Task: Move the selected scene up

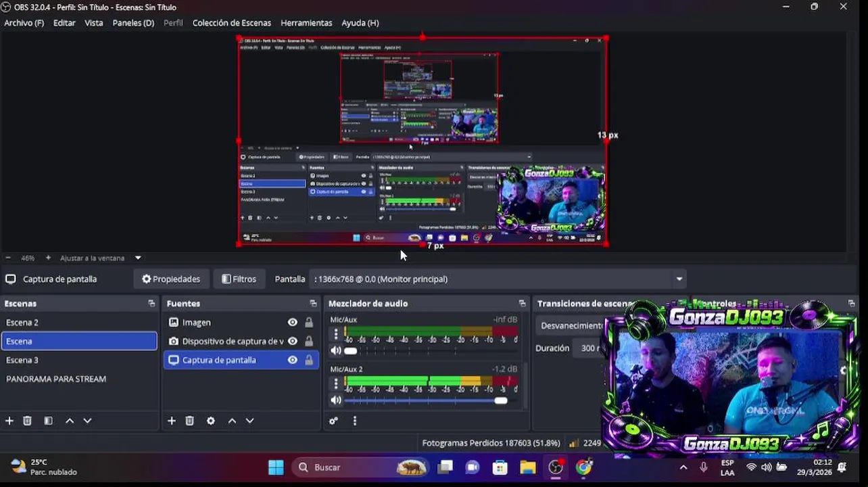Action: pos(70,421)
